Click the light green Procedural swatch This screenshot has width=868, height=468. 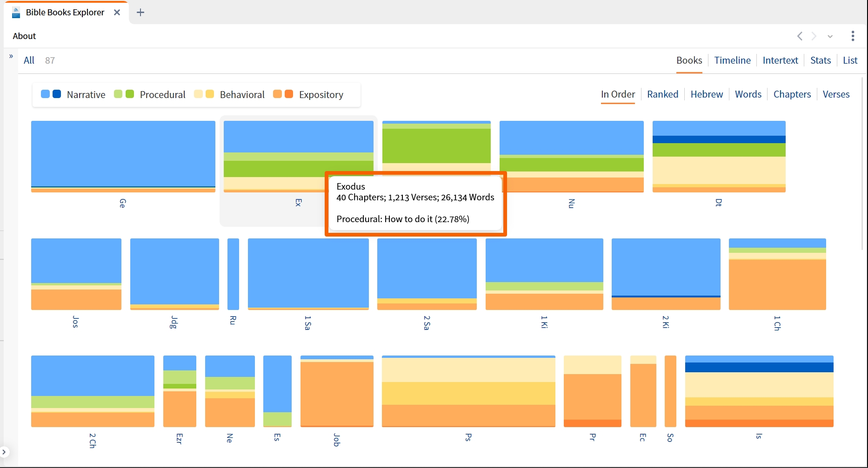118,94
